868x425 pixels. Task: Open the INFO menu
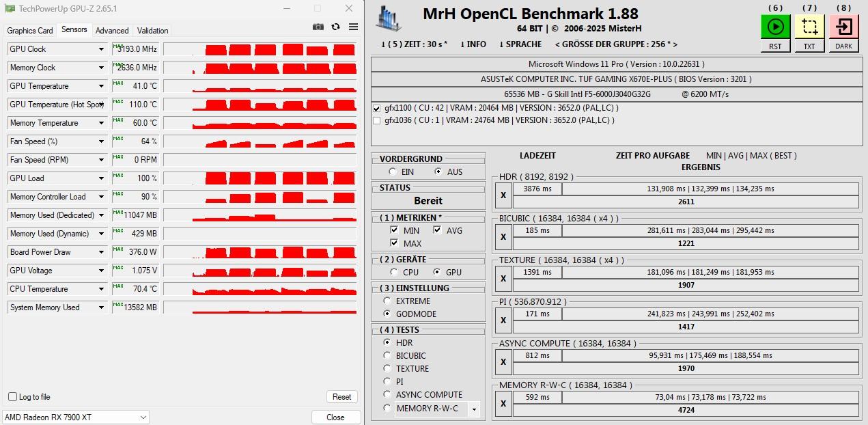pyautogui.click(x=473, y=44)
